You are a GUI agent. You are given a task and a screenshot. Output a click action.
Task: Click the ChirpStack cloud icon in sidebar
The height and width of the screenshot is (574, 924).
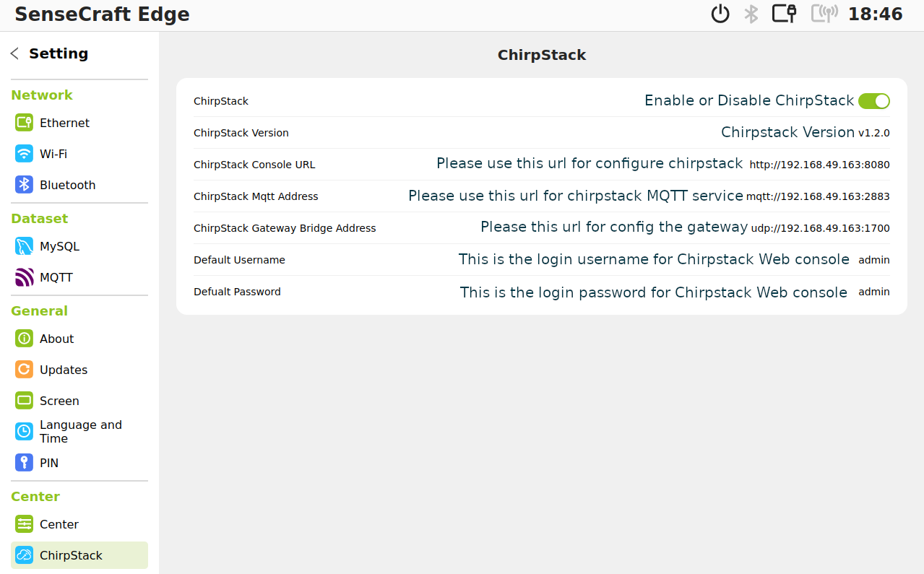point(24,555)
